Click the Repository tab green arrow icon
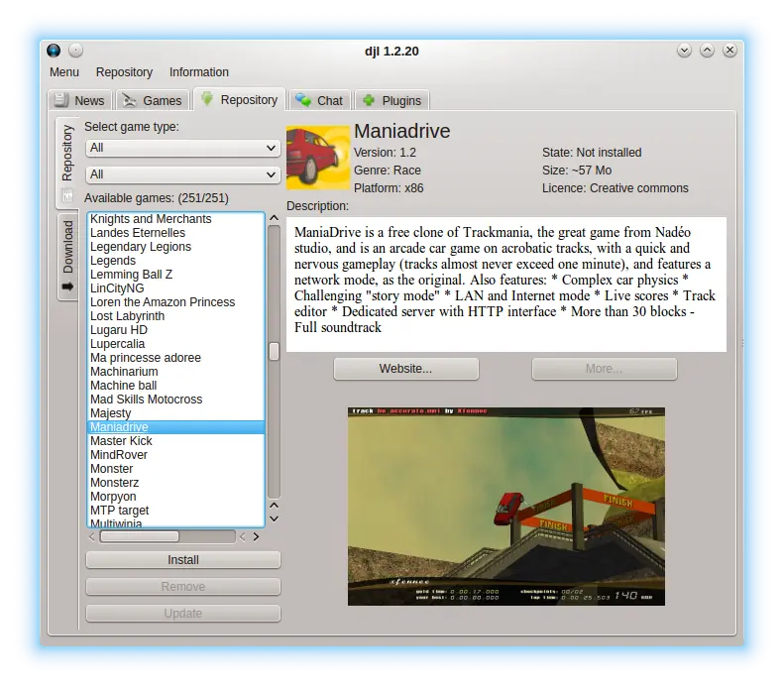784x686 pixels. coord(207,98)
